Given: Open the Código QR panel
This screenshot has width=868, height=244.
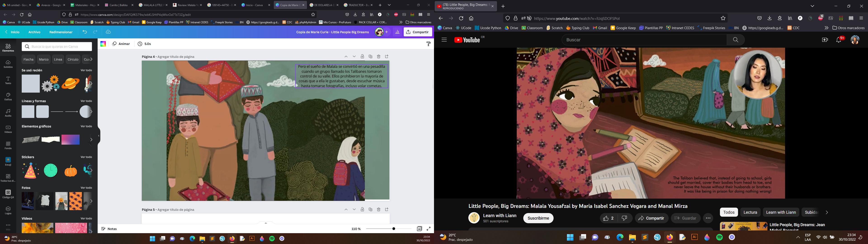Looking at the screenshot, I should pos(8,194).
